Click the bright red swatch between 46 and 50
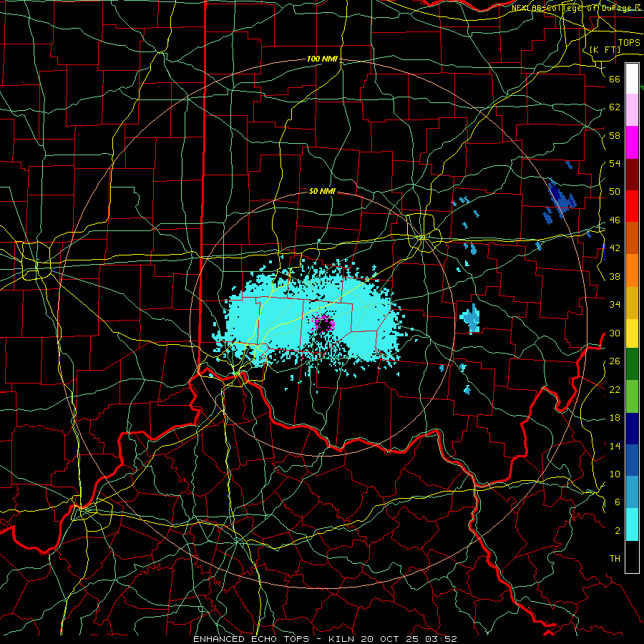 pos(632,206)
